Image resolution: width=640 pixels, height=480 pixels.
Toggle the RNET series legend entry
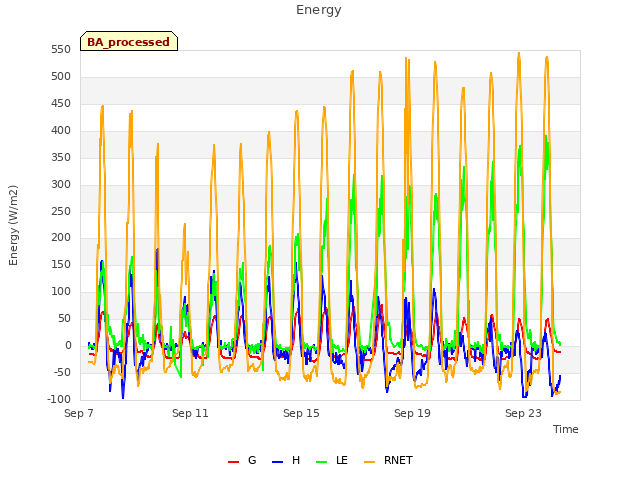point(388,461)
